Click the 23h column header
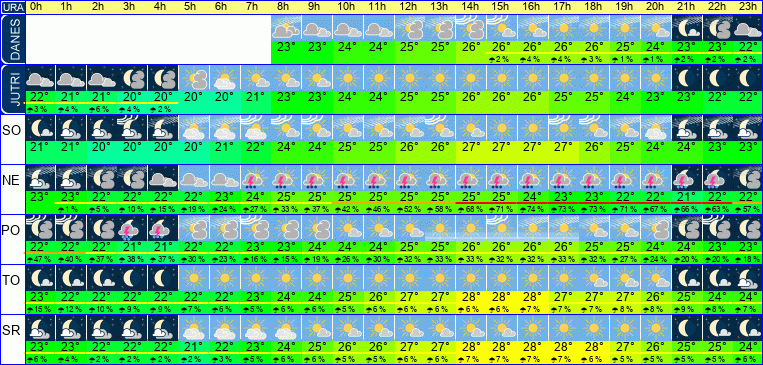The width and height of the screenshot is (763, 365). click(749, 7)
